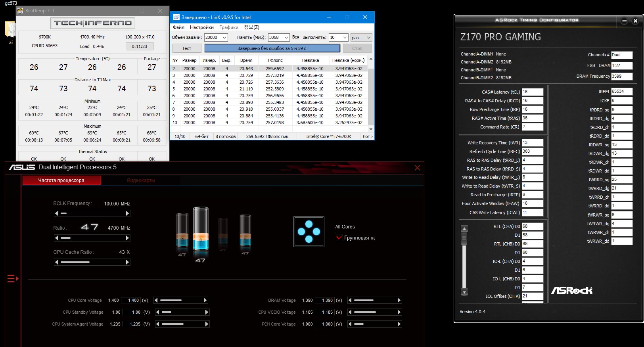This screenshot has width=644, height=347.
Task: Lower PCH Core Voltage with left arrow
Action: click(350, 324)
